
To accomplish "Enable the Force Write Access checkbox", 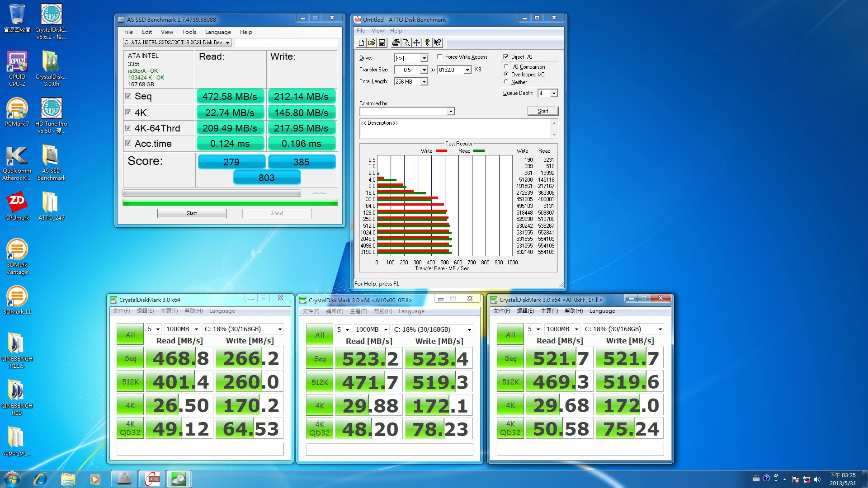I will point(440,57).
